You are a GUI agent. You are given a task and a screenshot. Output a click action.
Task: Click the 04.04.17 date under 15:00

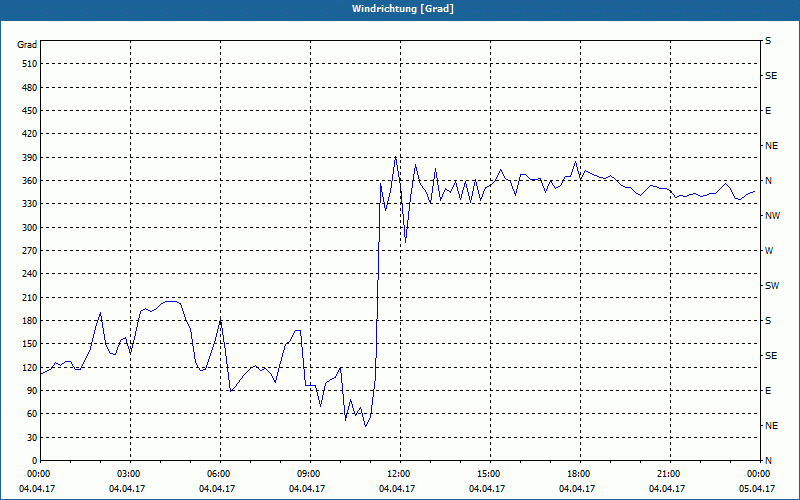(487, 489)
